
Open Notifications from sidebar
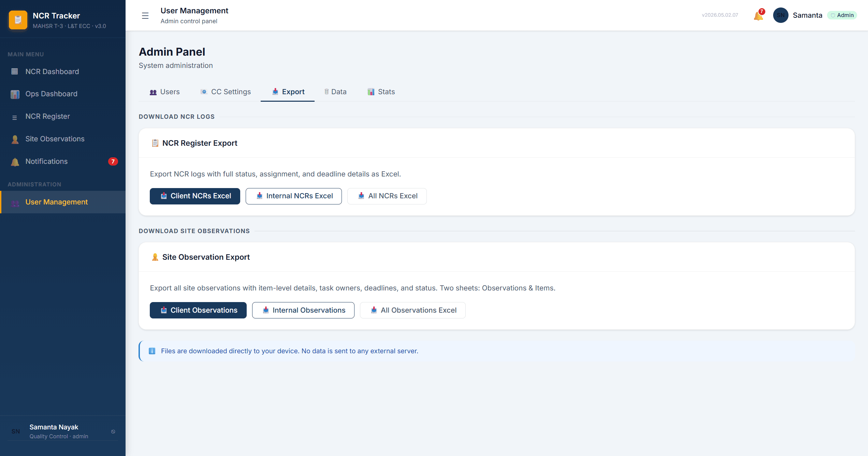pos(63,161)
